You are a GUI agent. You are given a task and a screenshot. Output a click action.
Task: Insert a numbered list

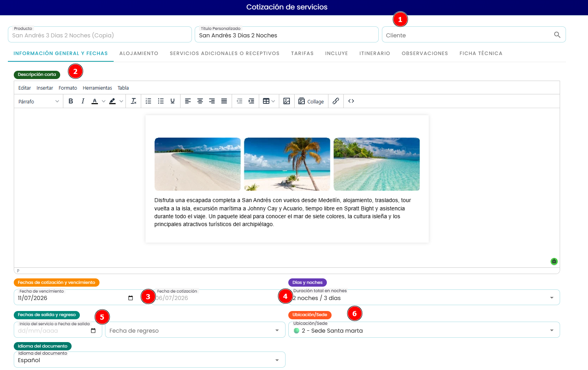pos(148,101)
